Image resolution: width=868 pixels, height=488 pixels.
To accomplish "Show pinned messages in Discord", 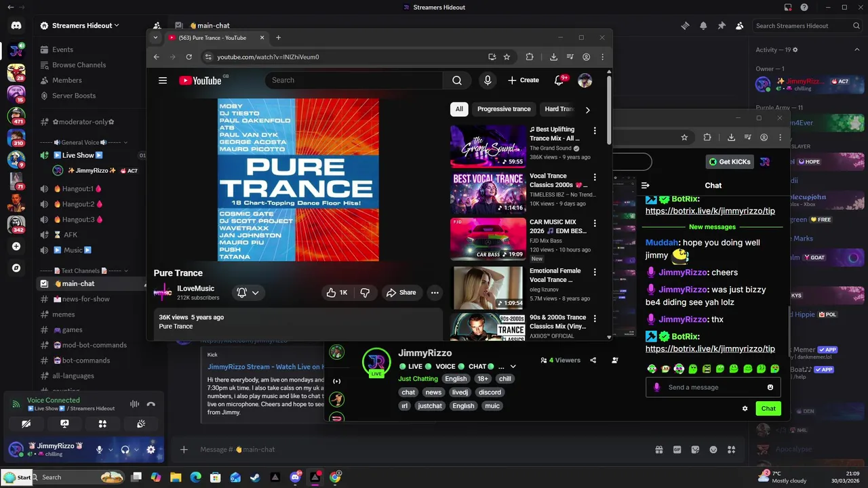I will pyautogui.click(x=722, y=26).
